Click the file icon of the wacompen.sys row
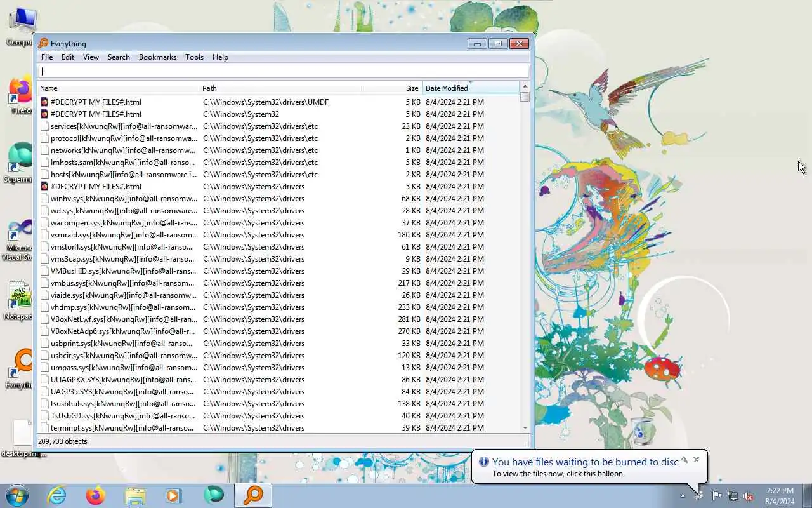The height and width of the screenshot is (508, 812). (44, 222)
